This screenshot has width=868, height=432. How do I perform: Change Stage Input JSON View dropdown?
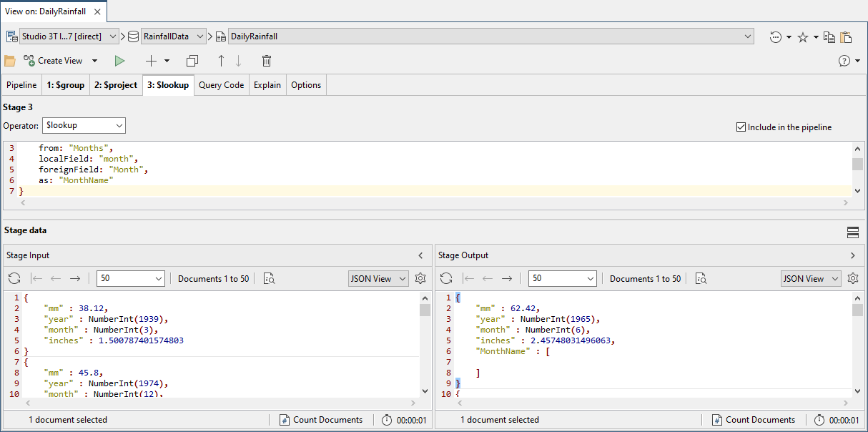pyautogui.click(x=378, y=279)
